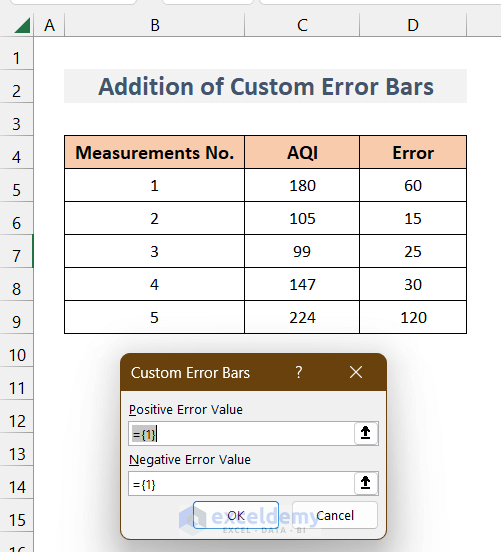Collapse dialog via Negative Error Value range selector

[365, 483]
